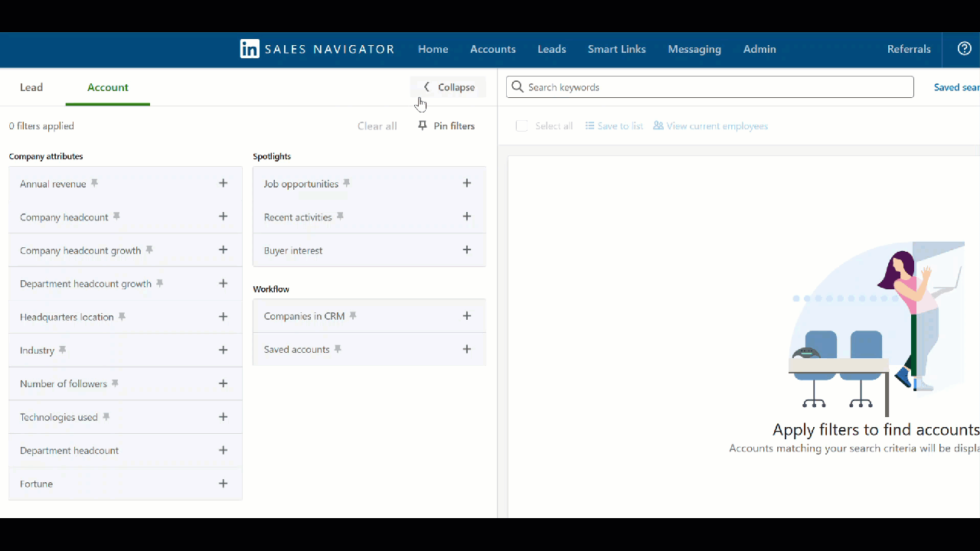
Task: Collapse the filters panel with the chevron
Action: pos(426,86)
